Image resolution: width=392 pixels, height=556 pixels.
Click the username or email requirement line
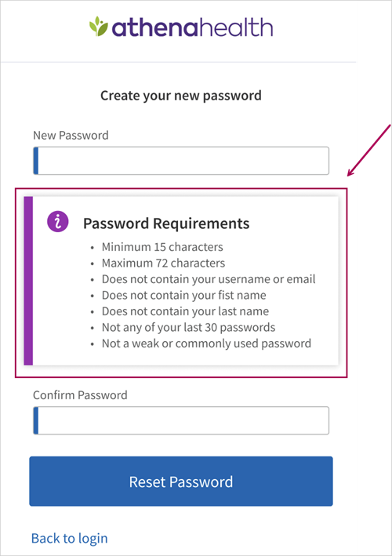coord(209,279)
